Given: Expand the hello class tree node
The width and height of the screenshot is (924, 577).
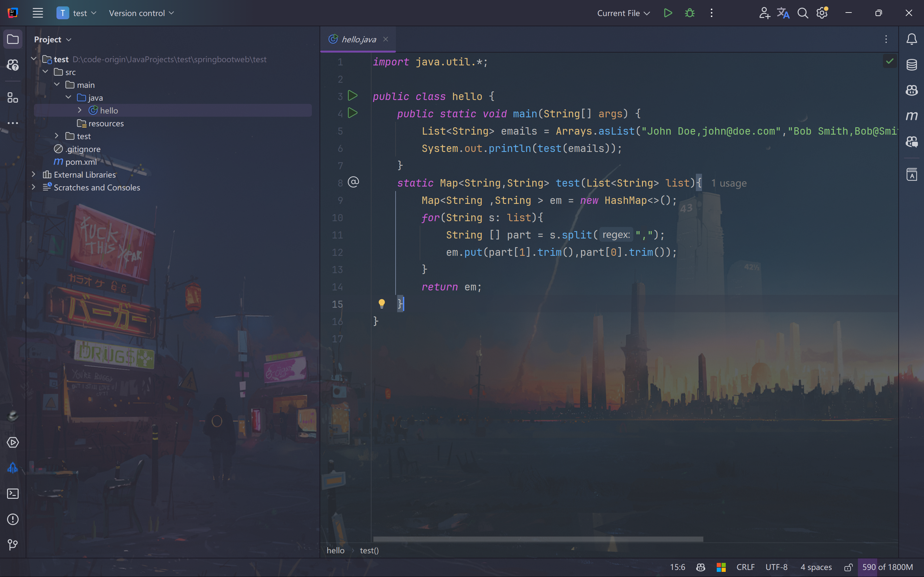Looking at the screenshot, I should coord(80,110).
